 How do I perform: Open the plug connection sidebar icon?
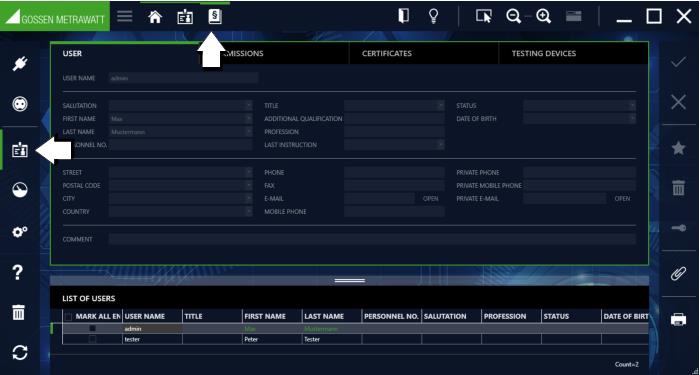pos(20,64)
